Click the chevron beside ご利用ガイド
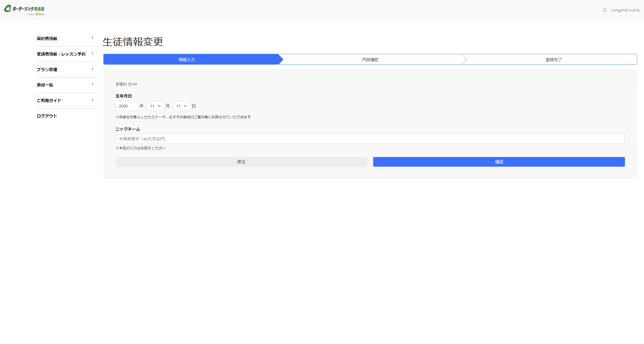Viewport: 644px width, 344px height. point(92,100)
